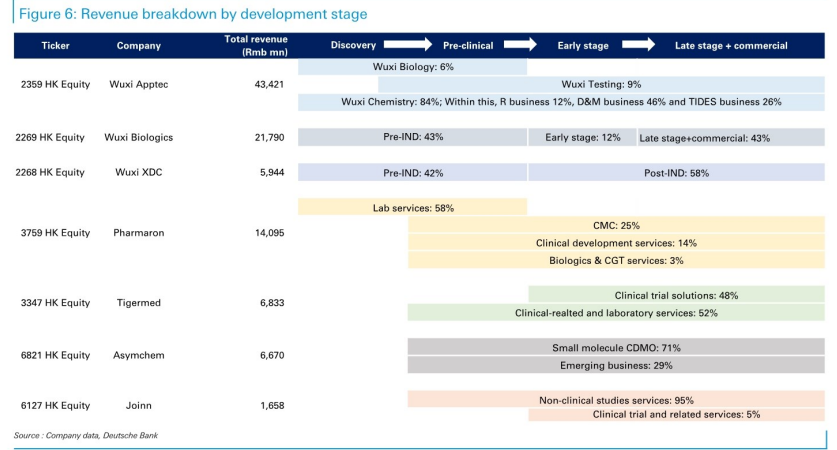
Task: Click 'Clinical-realted and laboratory services: 52%' bar
Action: [x=616, y=312]
